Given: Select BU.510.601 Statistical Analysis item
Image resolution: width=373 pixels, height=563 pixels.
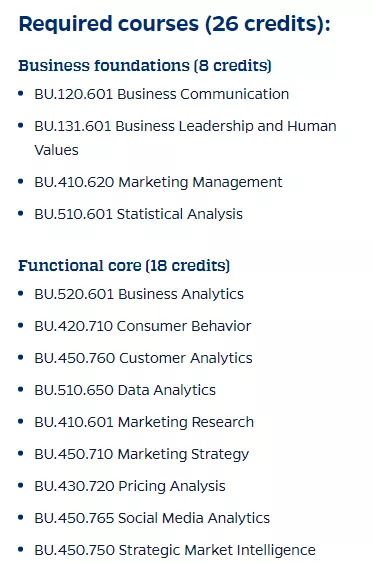Looking at the screenshot, I should (x=139, y=214).
